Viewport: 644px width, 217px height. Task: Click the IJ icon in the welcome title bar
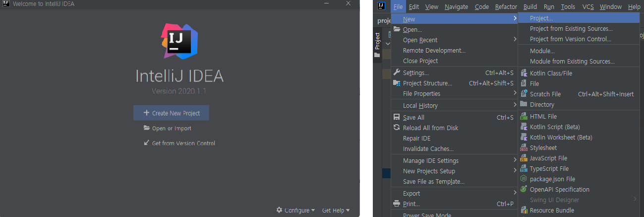point(6,3)
